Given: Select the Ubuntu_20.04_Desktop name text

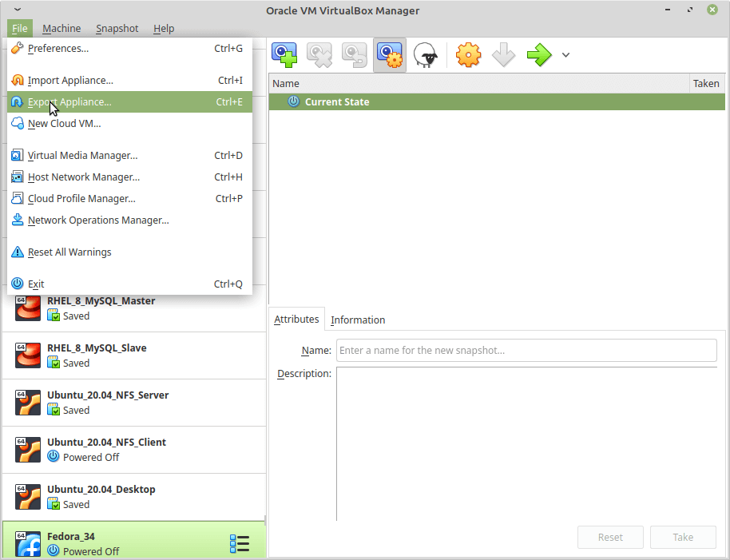Looking at the screenshot, I should point(101,489).
